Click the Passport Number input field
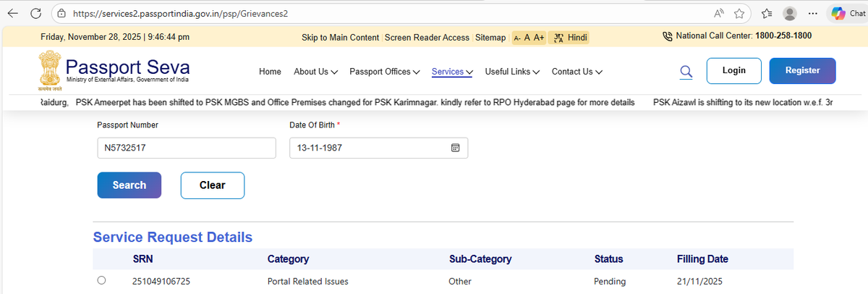Image resolution: width=868 pixels, height=294 pixels. point(187,148)
